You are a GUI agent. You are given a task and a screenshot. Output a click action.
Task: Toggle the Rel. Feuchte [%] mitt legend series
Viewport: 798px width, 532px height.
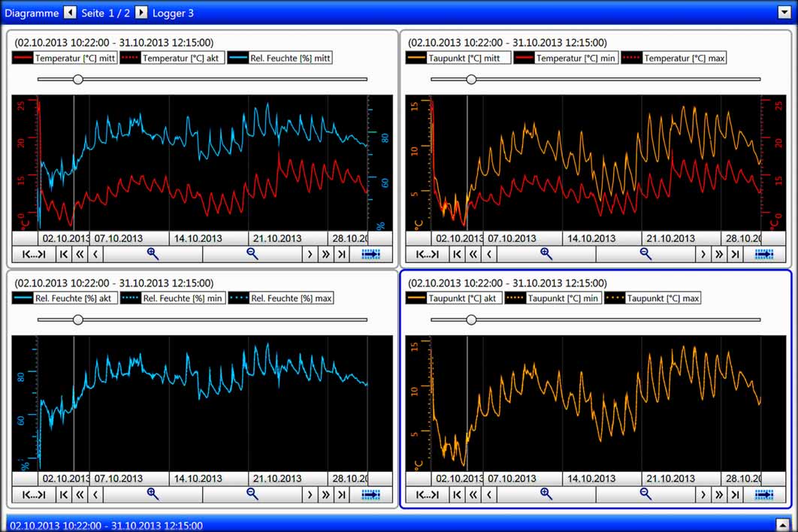[x=280, y=58]
